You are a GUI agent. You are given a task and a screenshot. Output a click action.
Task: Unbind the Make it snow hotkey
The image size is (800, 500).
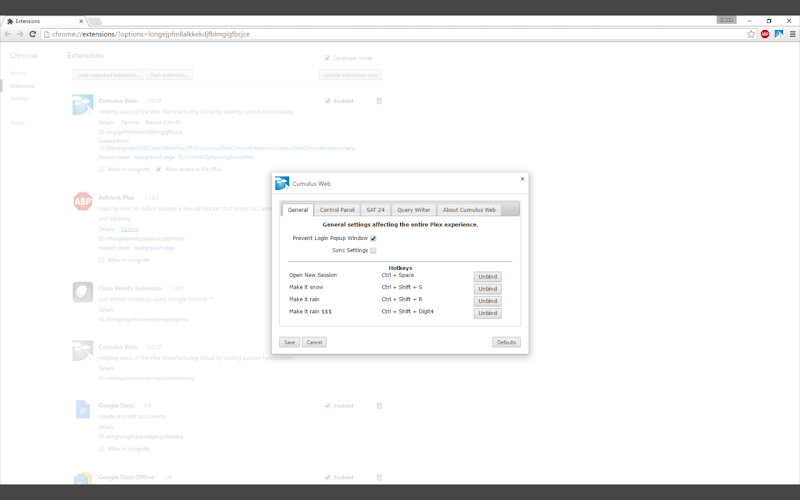point(488,289)
